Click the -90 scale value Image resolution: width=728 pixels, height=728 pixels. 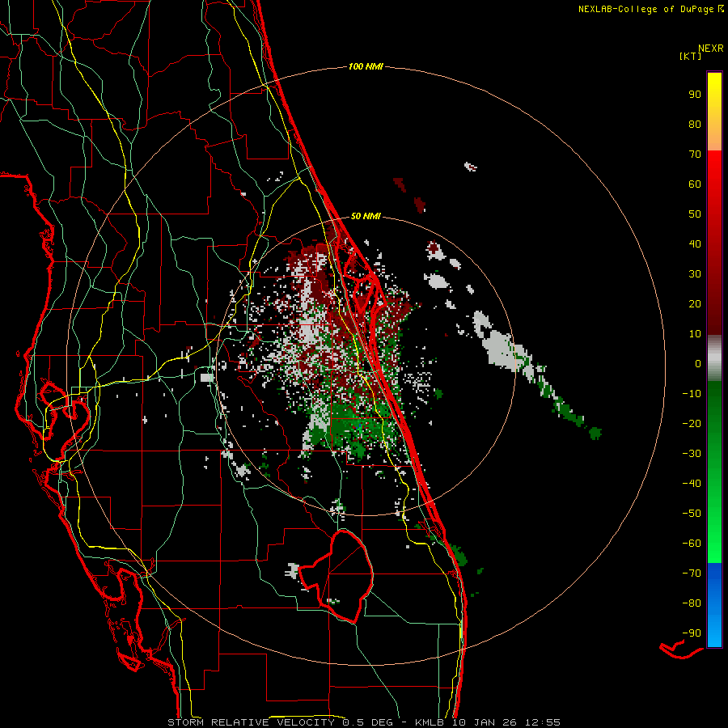click(692, 633)
